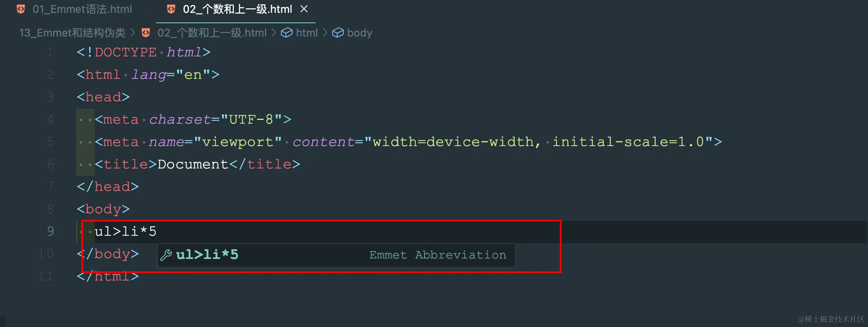Click the 'Emmet Abbreviation' label in suggestion
The image size is (868, 327).
pos(438,255)
